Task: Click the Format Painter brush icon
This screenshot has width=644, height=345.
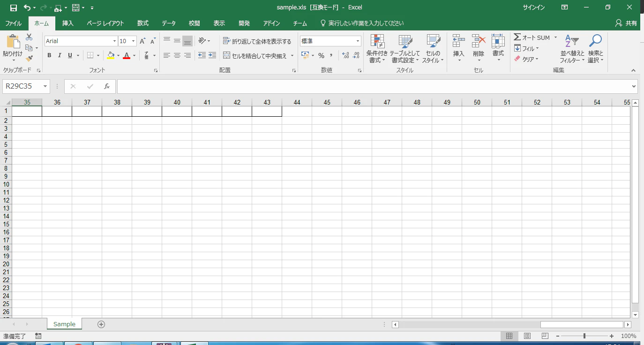Action: 29,59
